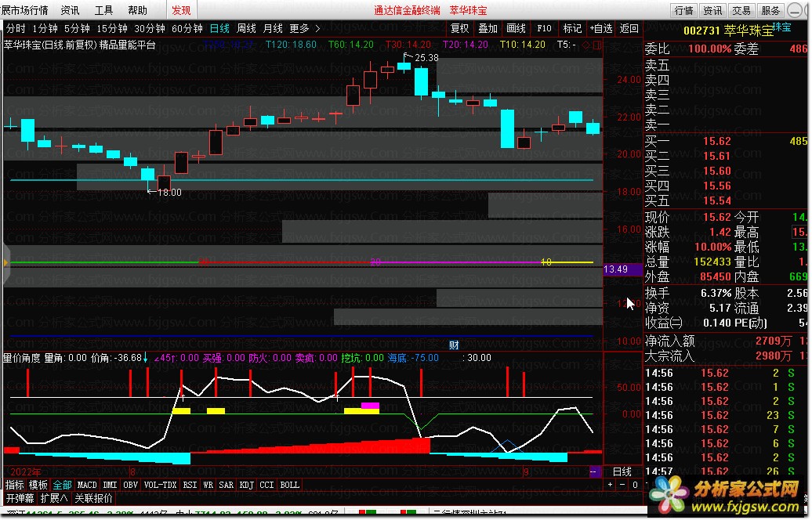Click the 复权 toolbar button
This screenshot has height=520, width=812.
[459, 28]
